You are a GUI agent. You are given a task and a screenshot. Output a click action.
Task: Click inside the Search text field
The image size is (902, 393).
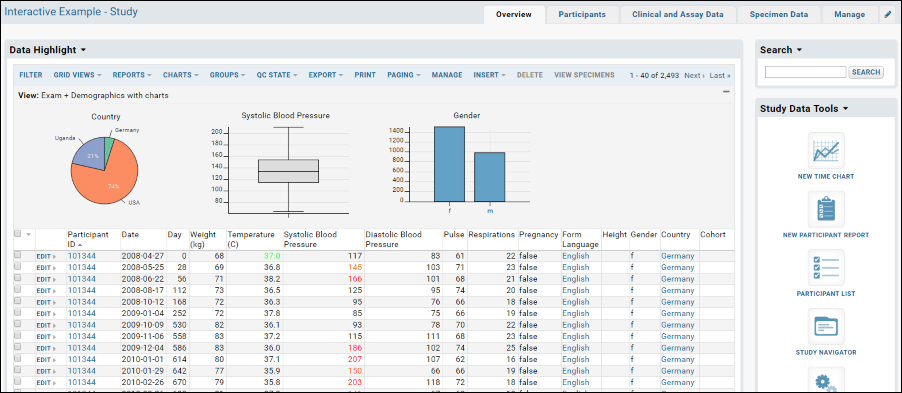(x=805, y=72)
